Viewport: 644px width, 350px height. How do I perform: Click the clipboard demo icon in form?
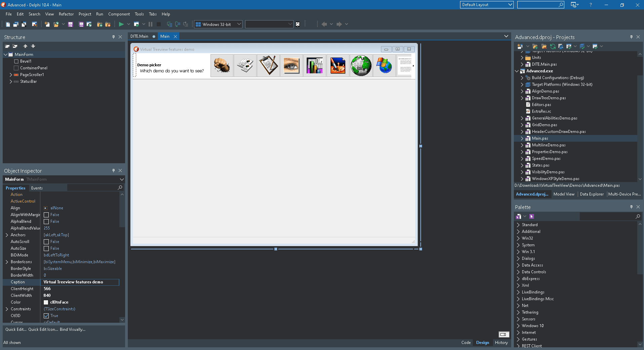(x=268, y=66)
